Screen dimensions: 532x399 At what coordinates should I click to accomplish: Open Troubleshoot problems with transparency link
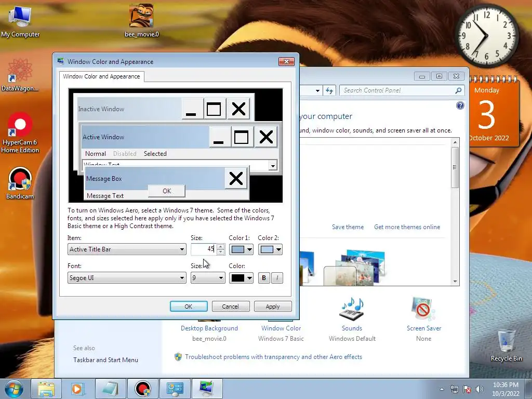pyautogui.click(x=273, y=357)
